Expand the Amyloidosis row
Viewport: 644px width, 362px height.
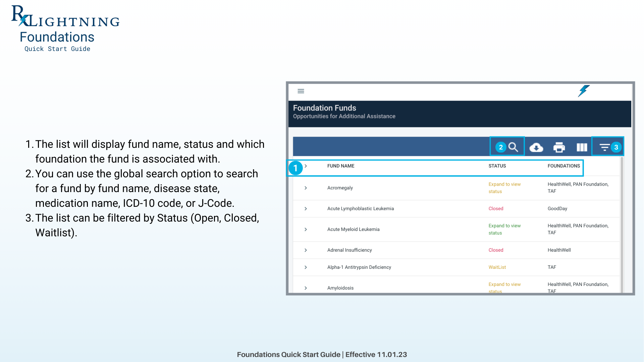click(x=306, y=288)
